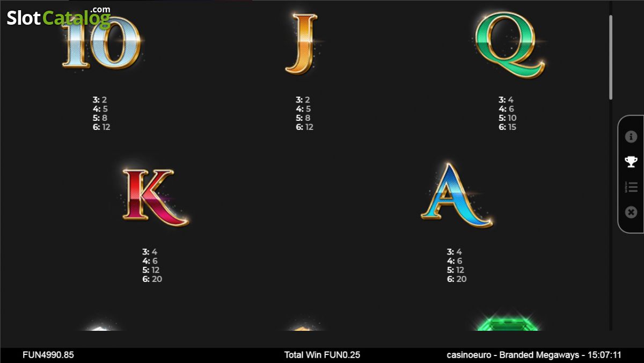Click the red K symbol
This screenshot has height=363, width=644.
[155, 197]
